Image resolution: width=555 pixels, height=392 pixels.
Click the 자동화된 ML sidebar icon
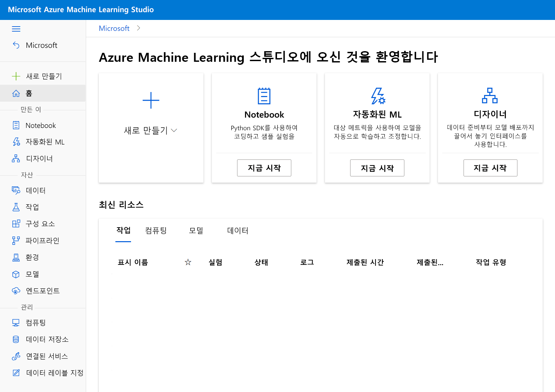coord(16,142)
